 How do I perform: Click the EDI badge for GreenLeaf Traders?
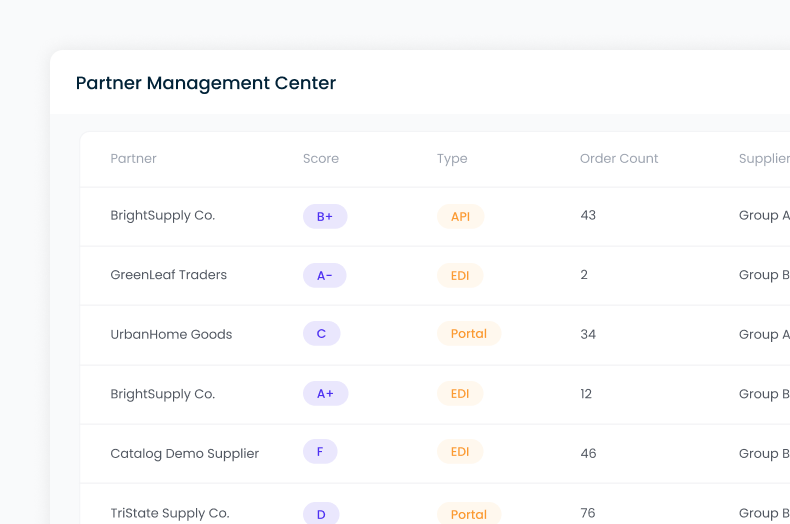460,275
